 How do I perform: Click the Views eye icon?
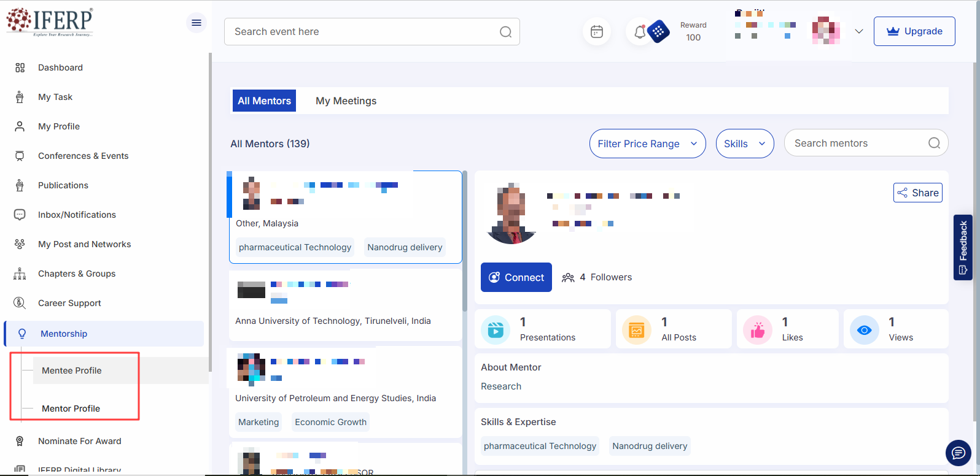[864, 329]
